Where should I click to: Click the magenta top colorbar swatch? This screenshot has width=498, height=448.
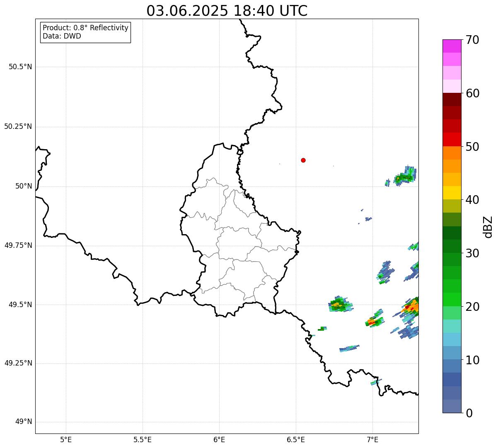[x=452, y=46]
